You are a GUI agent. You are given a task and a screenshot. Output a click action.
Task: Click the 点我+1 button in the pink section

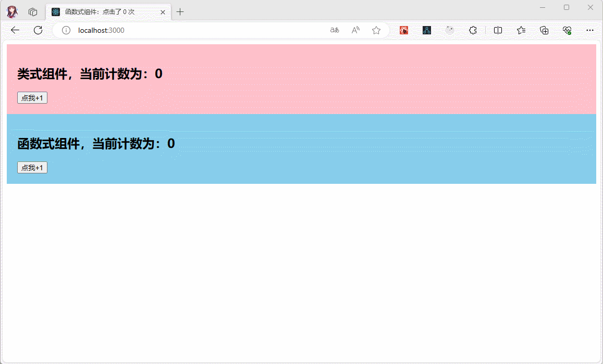[x=32, y=98]
